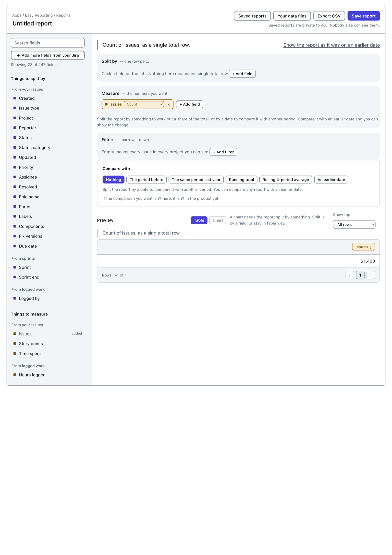Click Add field in Split by section
Screen dimensions: 392x555
(x=242, y=74)
